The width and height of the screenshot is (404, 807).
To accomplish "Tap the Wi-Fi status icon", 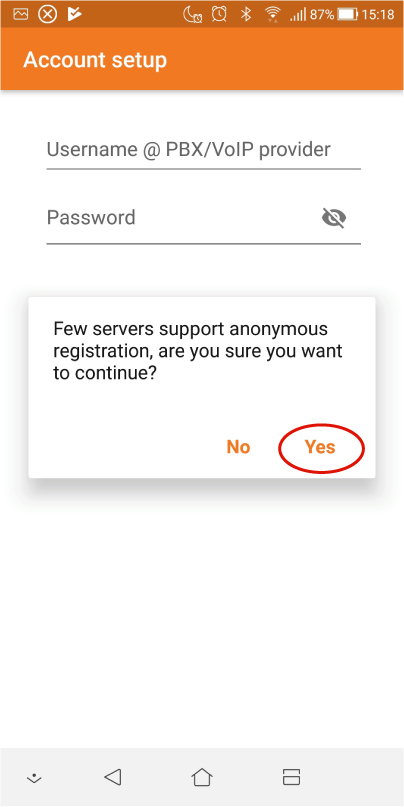I will pyautogui.click(x=272, y=14).
